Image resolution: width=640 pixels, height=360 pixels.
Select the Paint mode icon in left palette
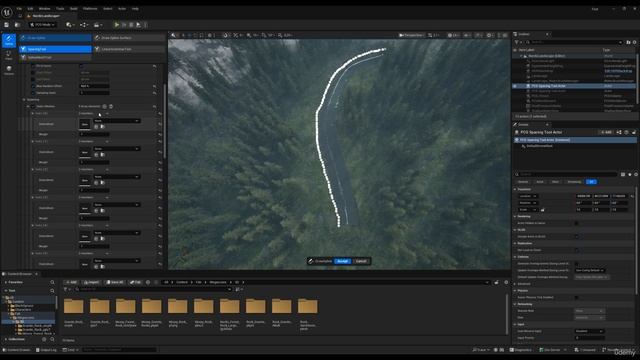tap(9, 55)
